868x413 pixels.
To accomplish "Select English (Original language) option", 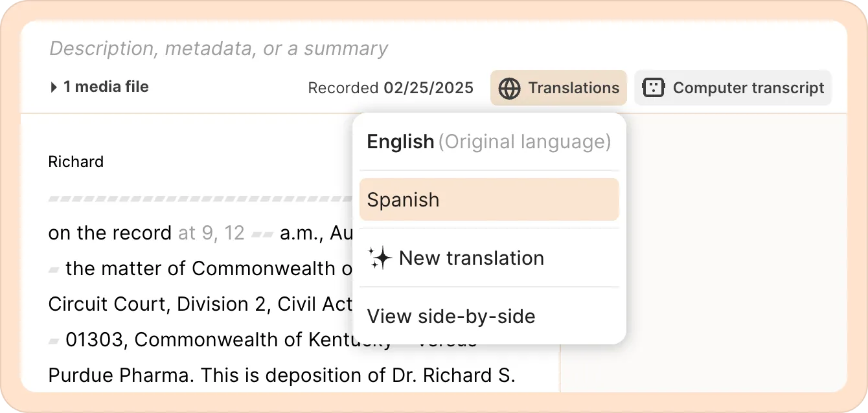I will [488, 142].
